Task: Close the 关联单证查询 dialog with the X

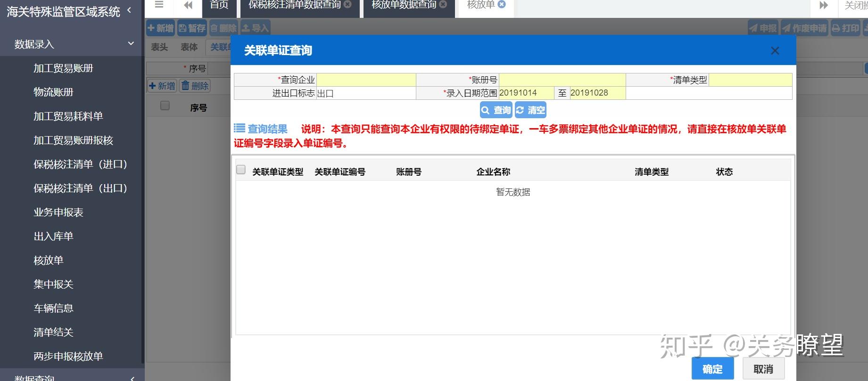Action: (775, 50)
